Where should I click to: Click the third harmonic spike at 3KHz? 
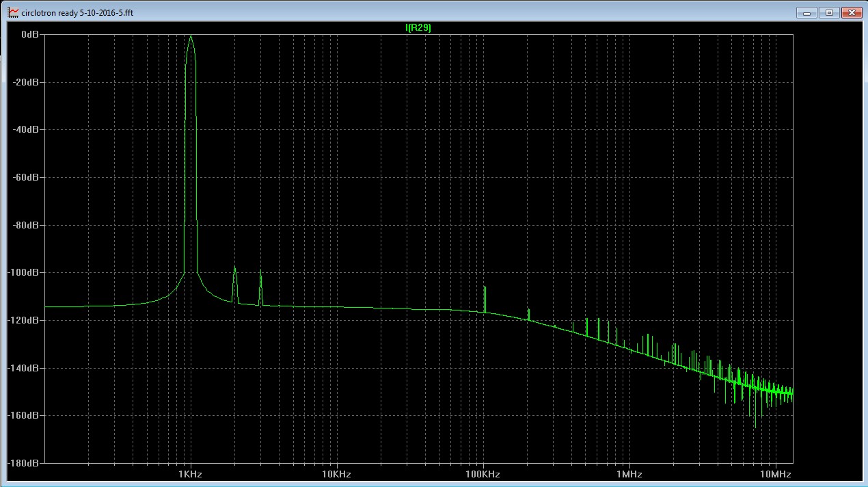pyautogui.click(x=260, y=287)
